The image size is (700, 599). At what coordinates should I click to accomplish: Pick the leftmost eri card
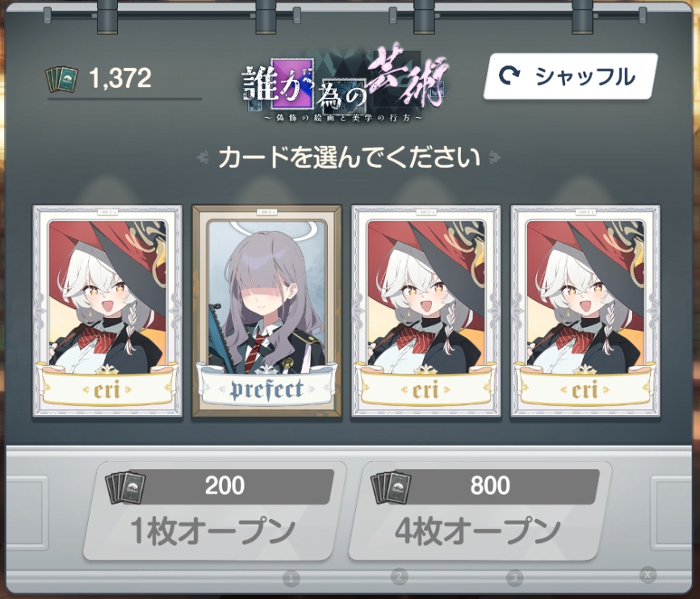point(107,311)
